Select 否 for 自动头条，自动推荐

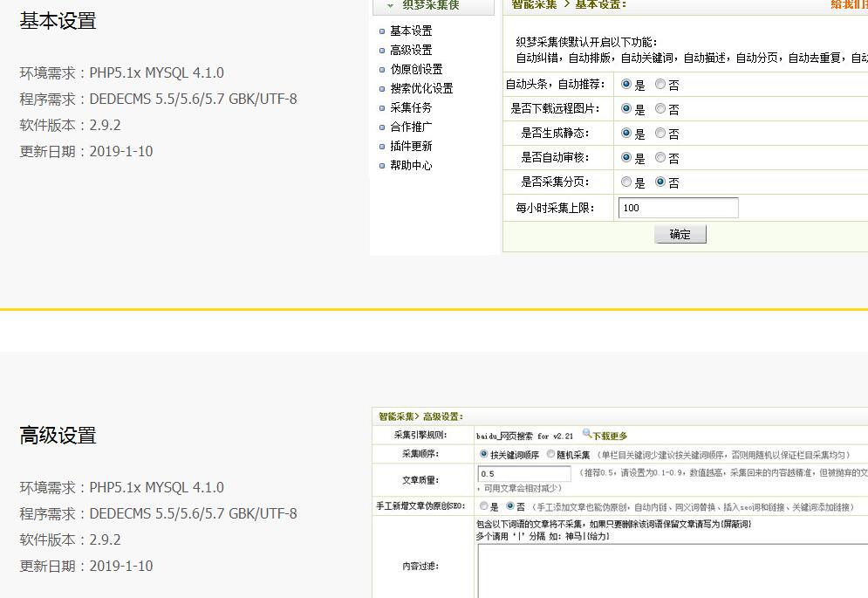click(660, 85)
